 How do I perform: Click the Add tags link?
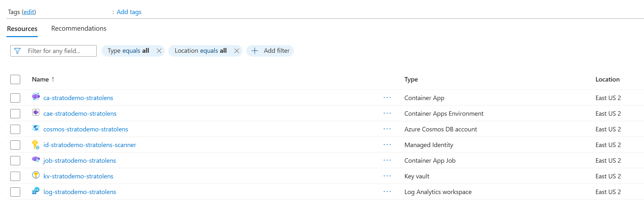(129, 12)
